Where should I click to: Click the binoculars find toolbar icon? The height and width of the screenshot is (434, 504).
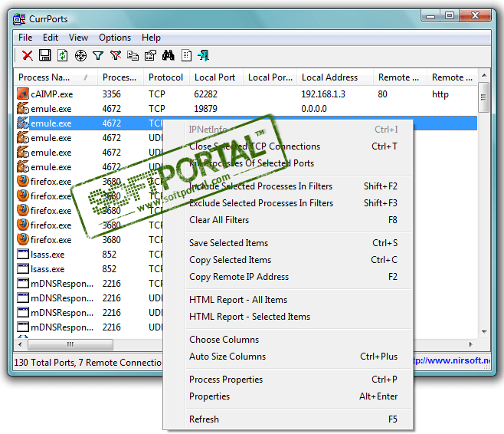pos(168,55)
